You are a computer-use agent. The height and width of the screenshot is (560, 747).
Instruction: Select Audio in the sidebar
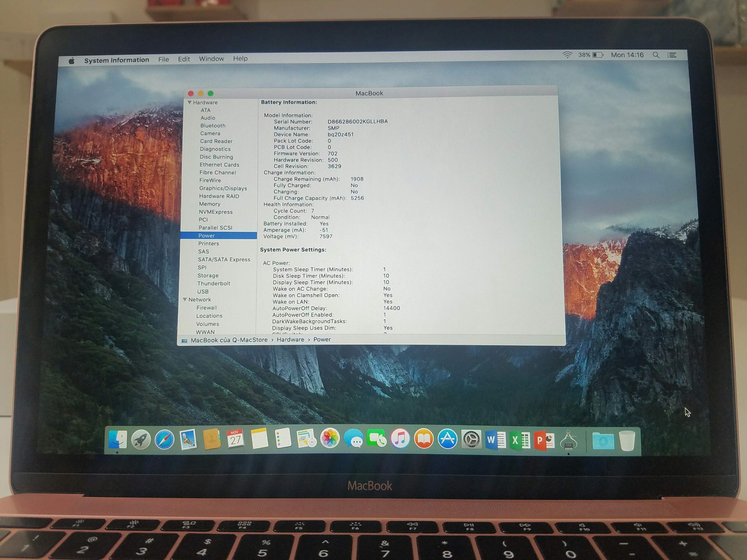(208, 118)
